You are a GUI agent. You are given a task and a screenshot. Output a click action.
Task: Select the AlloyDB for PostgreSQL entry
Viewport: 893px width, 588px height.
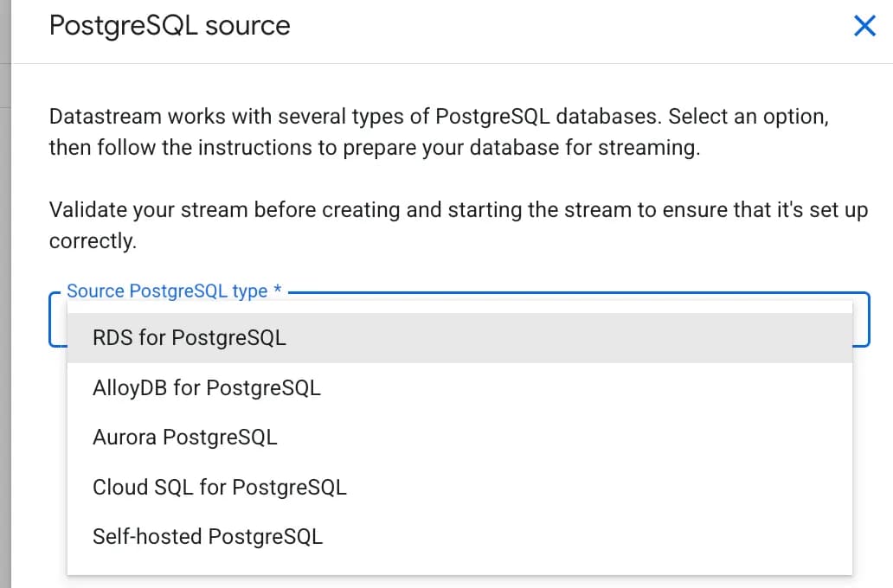coord(207,387)
